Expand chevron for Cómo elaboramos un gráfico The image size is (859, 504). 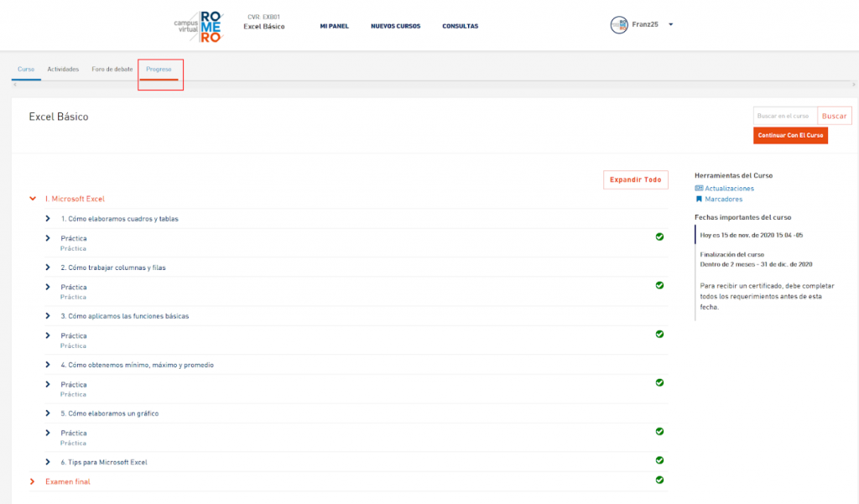[48, 413]
